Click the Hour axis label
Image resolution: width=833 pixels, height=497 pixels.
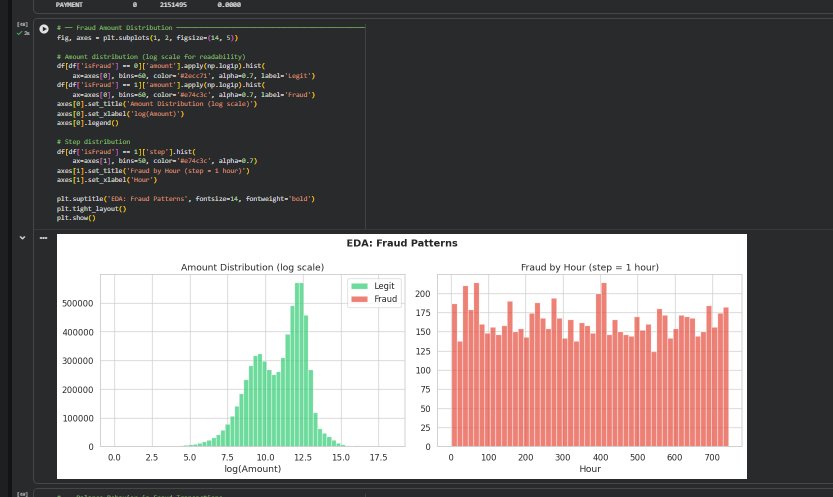click(x=590, y=469)
